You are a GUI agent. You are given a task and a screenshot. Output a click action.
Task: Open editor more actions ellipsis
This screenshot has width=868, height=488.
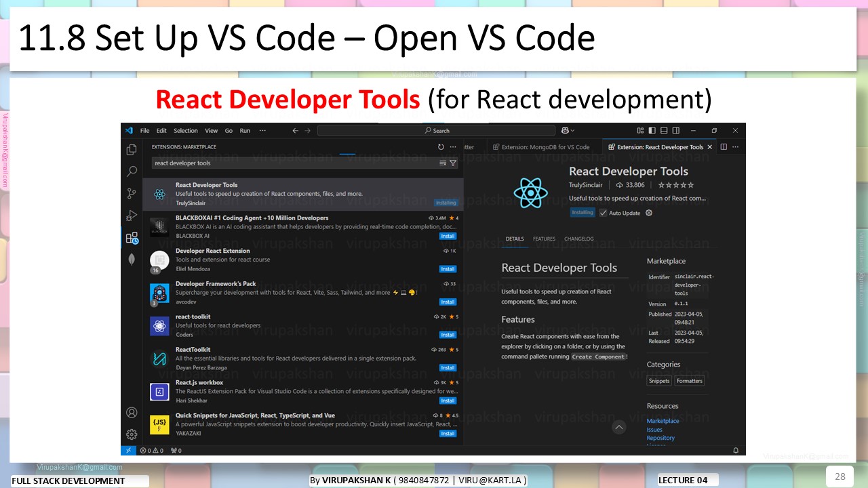735,147
